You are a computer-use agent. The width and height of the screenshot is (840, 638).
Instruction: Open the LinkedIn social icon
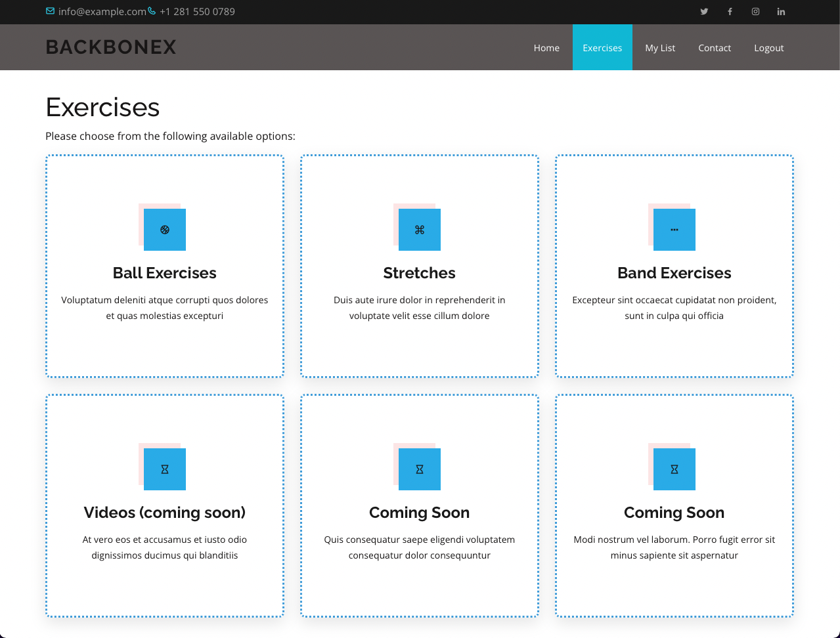tap(781, 12)
